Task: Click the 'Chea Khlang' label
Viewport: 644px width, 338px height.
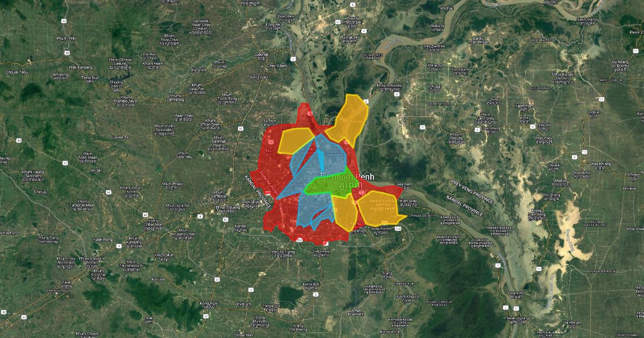Action: (600, 163)
